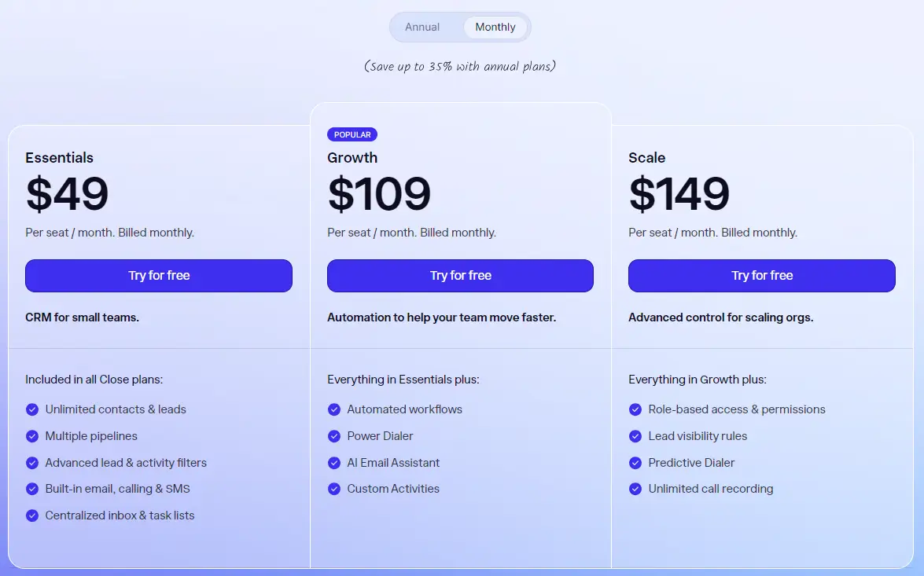924x576 pixels.
Task: Click check icon next to AI Email Assistant
Action: 334,463
